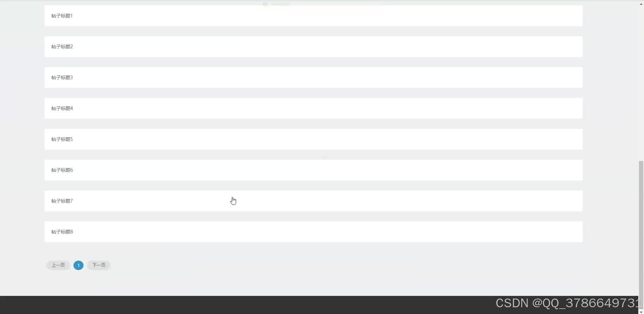
Task: Open the post titled 帖子标题2
Action: [x=313, y=47]
